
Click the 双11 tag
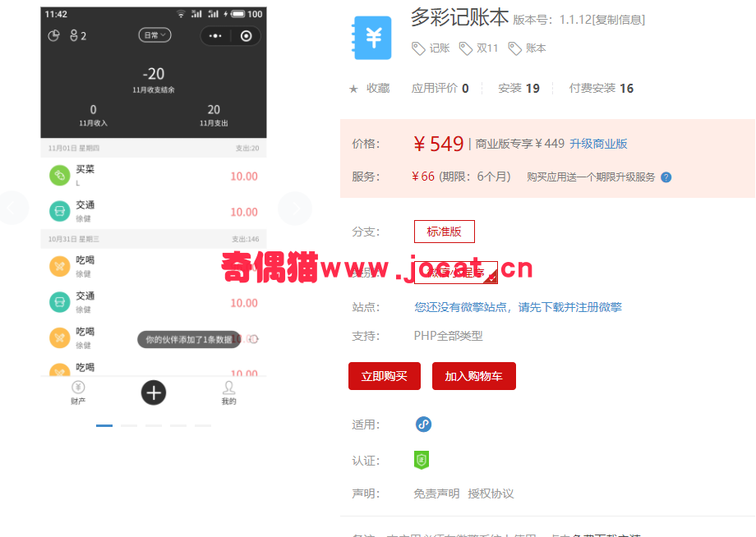tap(478, 48)
